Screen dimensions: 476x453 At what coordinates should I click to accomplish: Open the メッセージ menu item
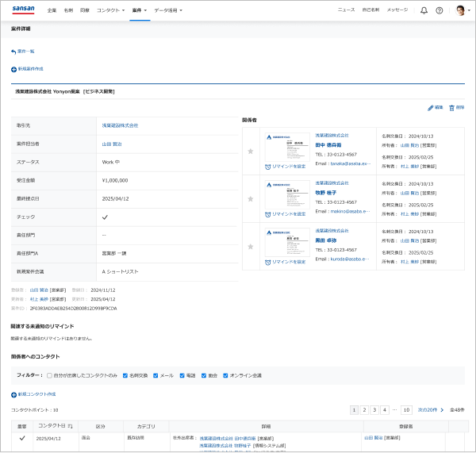point(397,10)
